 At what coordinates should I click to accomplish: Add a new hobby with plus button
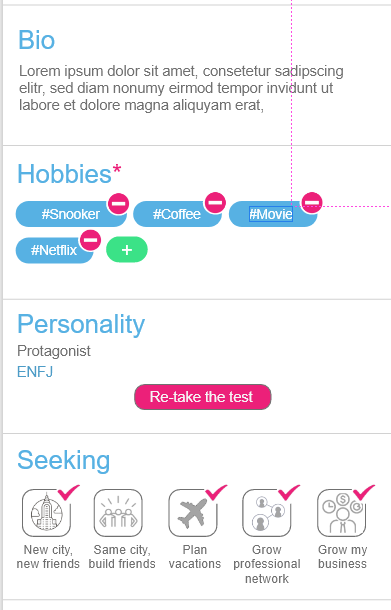pos(127,250)
